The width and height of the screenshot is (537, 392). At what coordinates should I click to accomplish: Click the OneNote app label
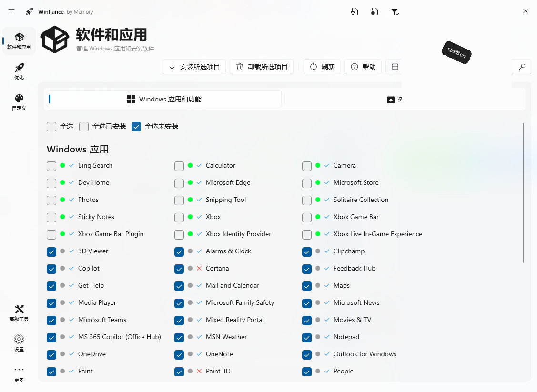pyautogui.click(x=219, y=353)
